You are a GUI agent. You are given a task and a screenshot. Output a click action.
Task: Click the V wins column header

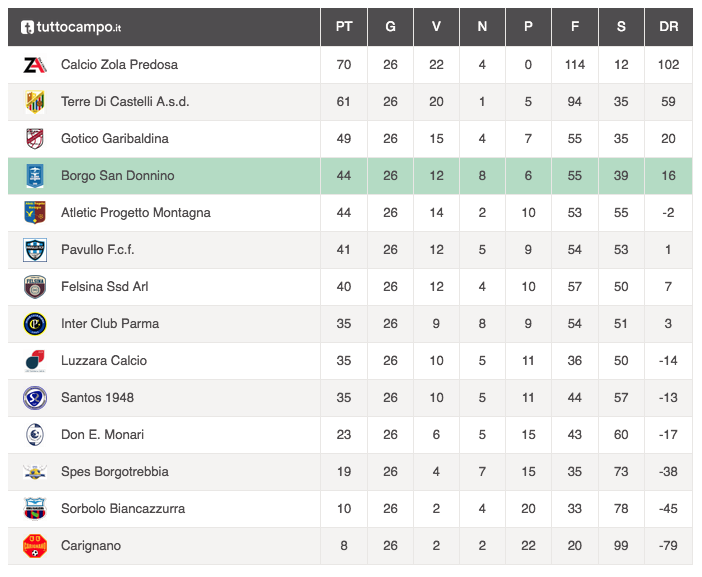coord(436,27)
